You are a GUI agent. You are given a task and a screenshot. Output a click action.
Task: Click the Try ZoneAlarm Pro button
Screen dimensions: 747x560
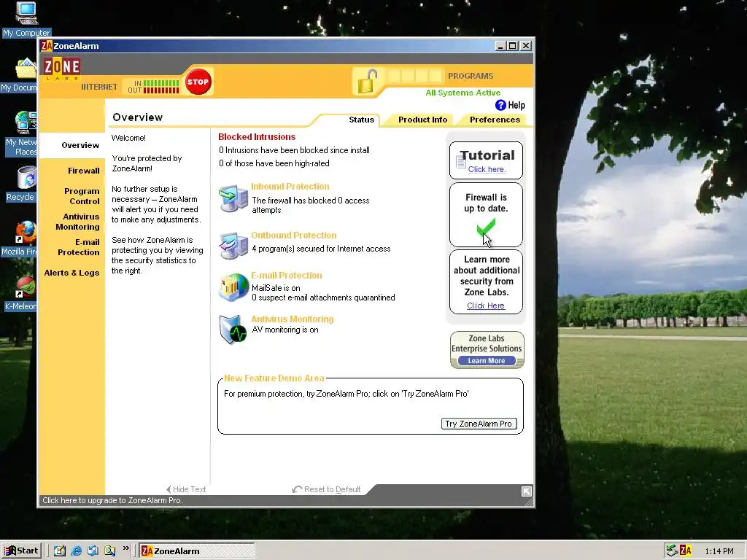point(479,424)
